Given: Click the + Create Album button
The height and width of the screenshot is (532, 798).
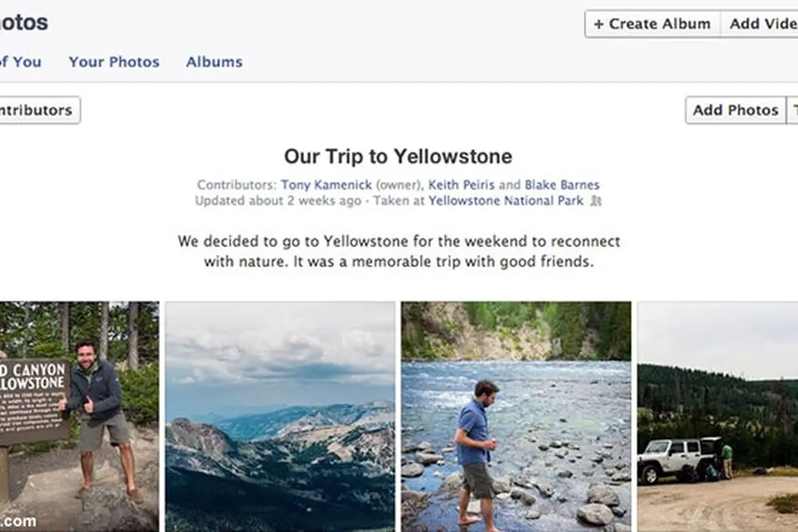Looking at the screenshot, I should (652, 24).
